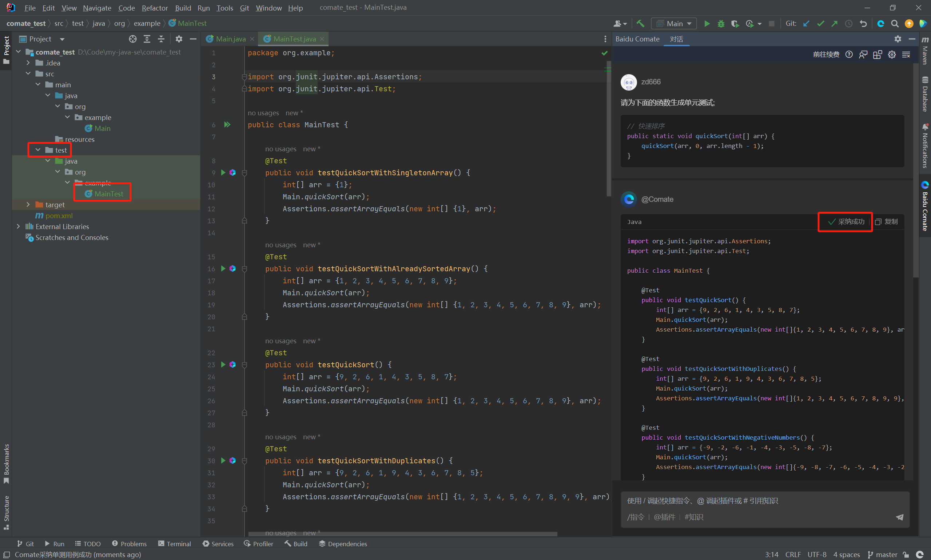Click the Debug bug icon
The width and height of the screenshot is (931, 560).
(x=721, y=24)
